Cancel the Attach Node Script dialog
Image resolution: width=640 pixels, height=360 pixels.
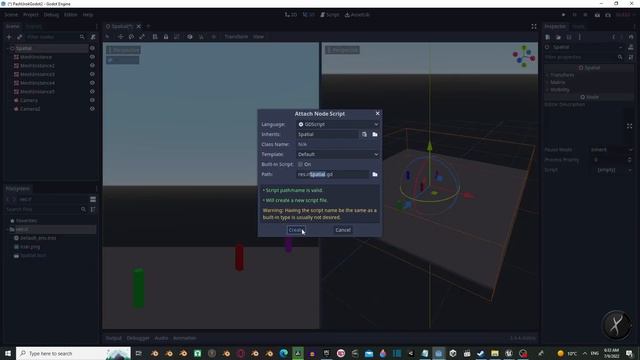pos(342,230)
